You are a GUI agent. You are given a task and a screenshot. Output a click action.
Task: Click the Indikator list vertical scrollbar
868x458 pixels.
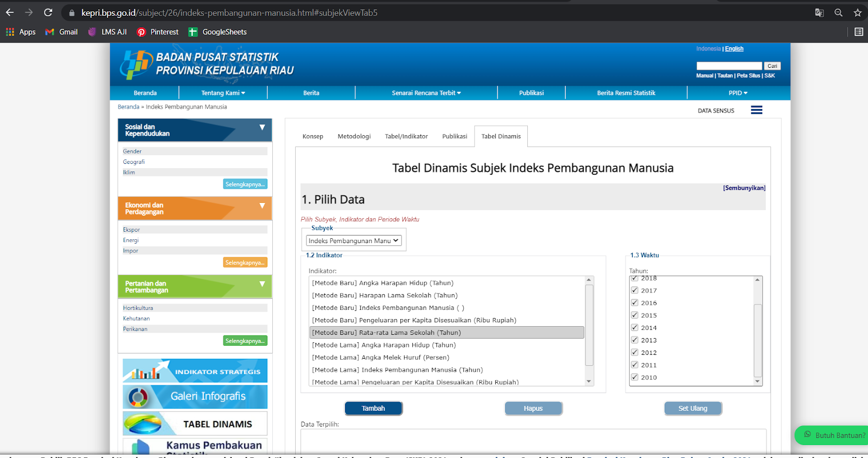pos(589,325)
